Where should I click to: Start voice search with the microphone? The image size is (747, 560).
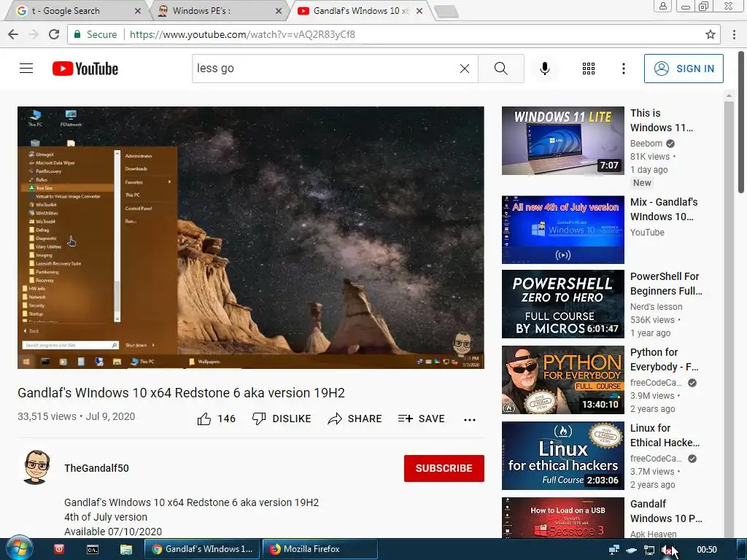point(544,69)
